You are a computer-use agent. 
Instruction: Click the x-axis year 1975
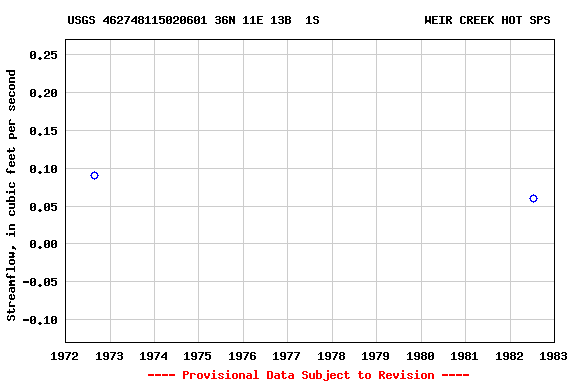point(198,356)
